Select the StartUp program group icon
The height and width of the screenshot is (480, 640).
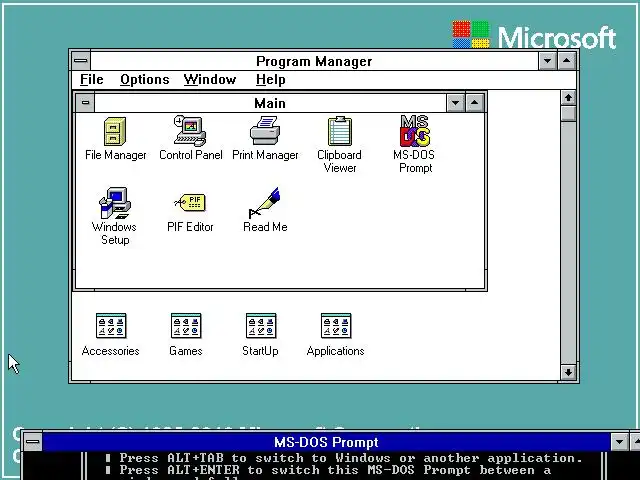click(x=261, y=326)
